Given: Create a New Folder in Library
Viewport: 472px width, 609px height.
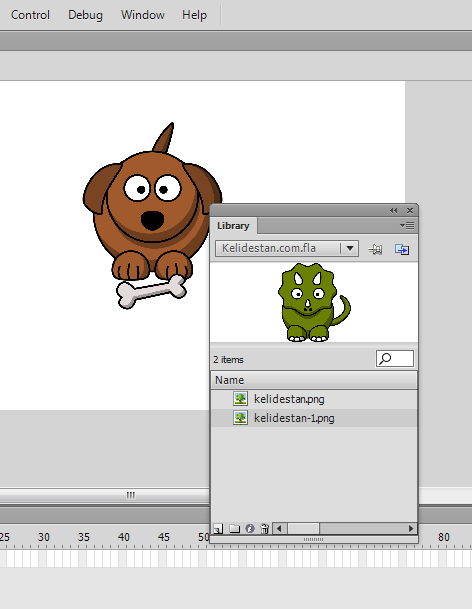Looking at the screenshot, I should (234, 529).
